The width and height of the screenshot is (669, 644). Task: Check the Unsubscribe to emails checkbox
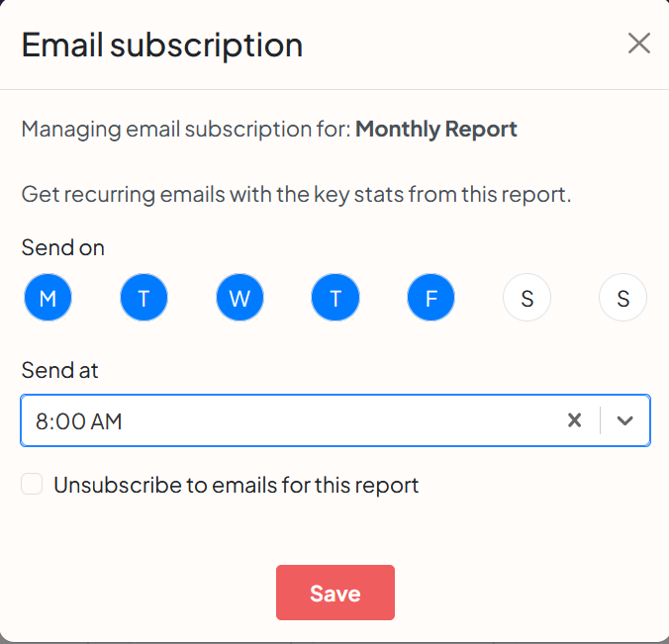[x=33, y=485]
